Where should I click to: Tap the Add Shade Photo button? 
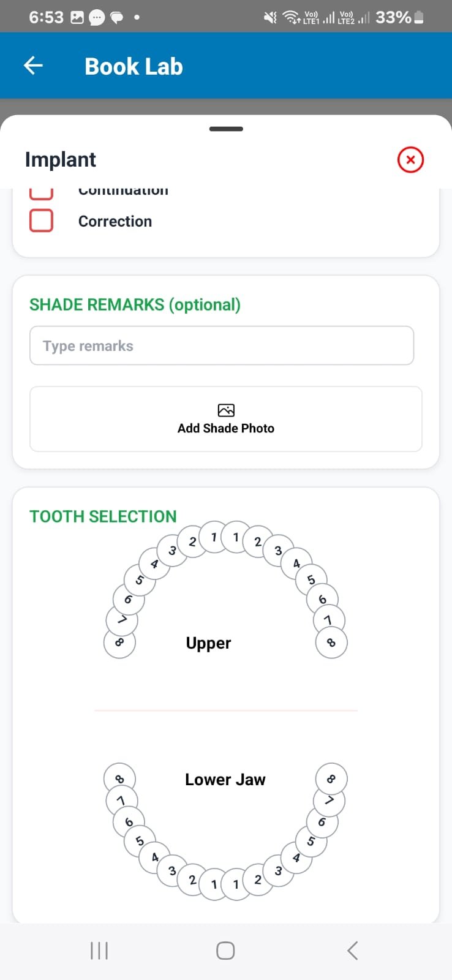pyautogui.click(x=225, y=419)
